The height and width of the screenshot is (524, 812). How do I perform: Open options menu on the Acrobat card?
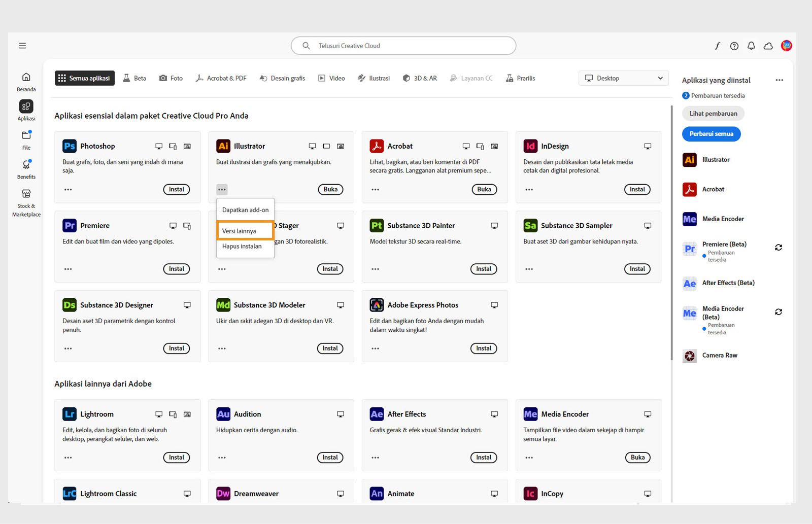tap(375, 189)
